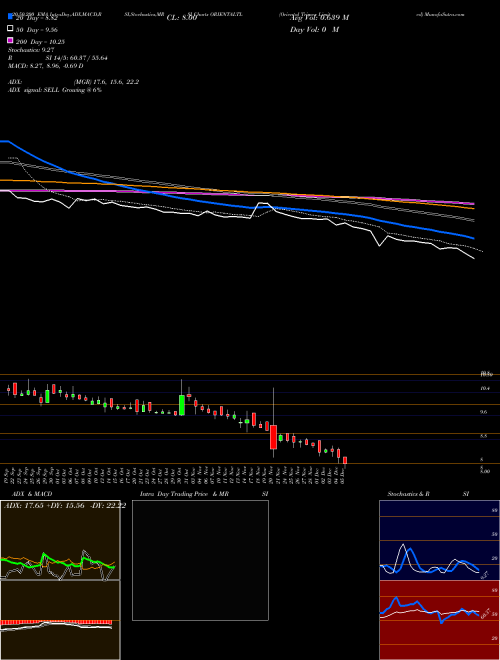
Task: Click the 'Avg Vol: 0.639 M' label
Action: point(319,18)
